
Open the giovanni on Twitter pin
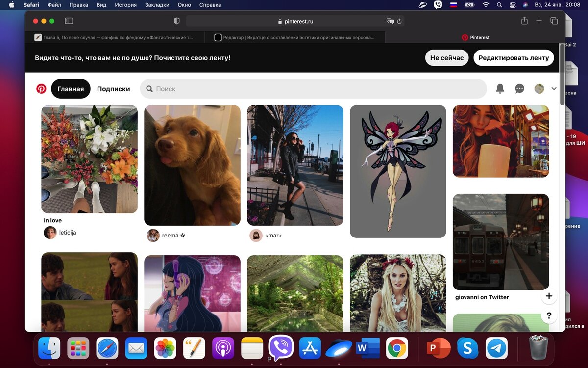(x=500, y=241)
